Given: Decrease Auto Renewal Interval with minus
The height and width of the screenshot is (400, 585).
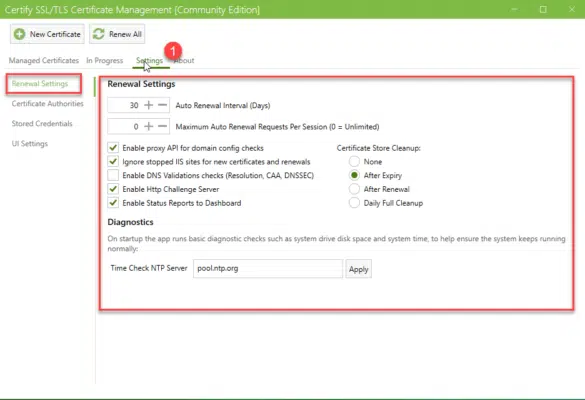Looking at the screenshot, I should click(x=162, y=105).
